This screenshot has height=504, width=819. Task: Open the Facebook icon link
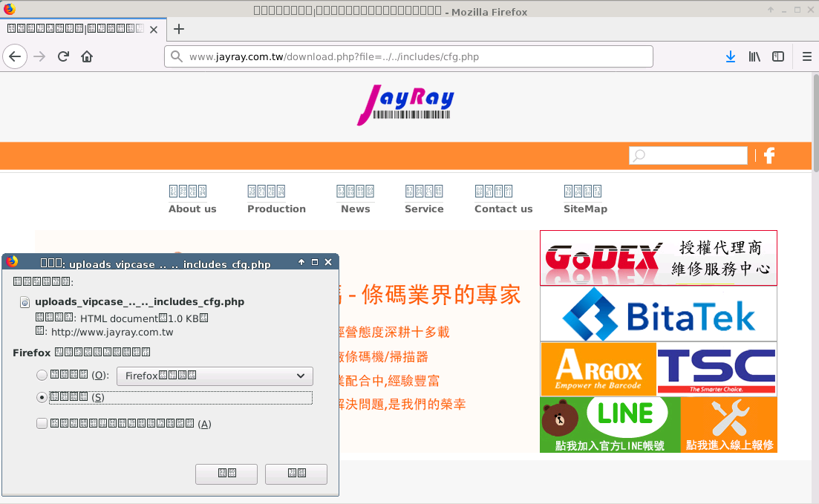[x=769, y=155]
